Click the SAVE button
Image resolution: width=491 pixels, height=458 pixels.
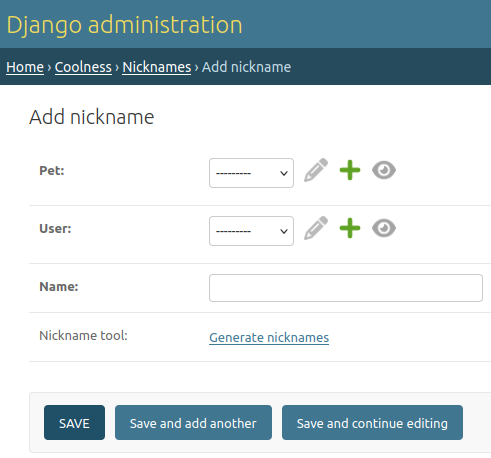point(74,423)
